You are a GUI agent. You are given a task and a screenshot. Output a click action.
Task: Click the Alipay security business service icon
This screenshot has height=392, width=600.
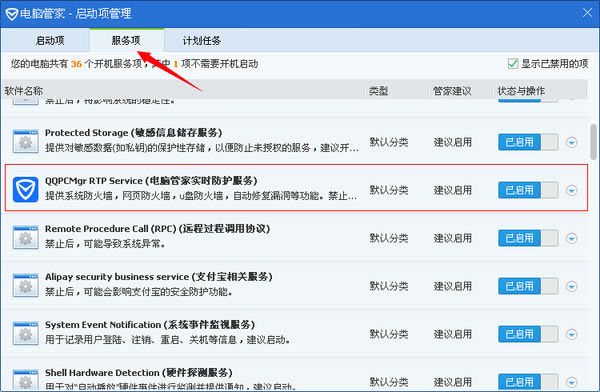click(x=25, y=286)
